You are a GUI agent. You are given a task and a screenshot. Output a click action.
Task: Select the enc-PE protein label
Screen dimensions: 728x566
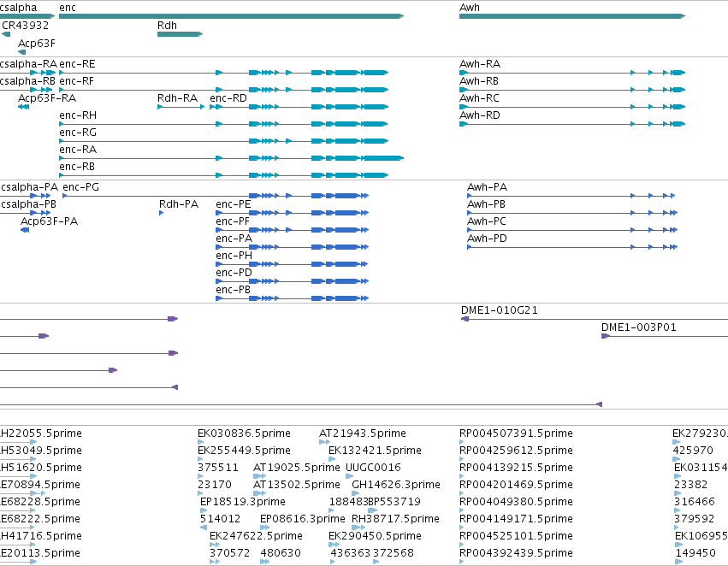pos(233,204)
